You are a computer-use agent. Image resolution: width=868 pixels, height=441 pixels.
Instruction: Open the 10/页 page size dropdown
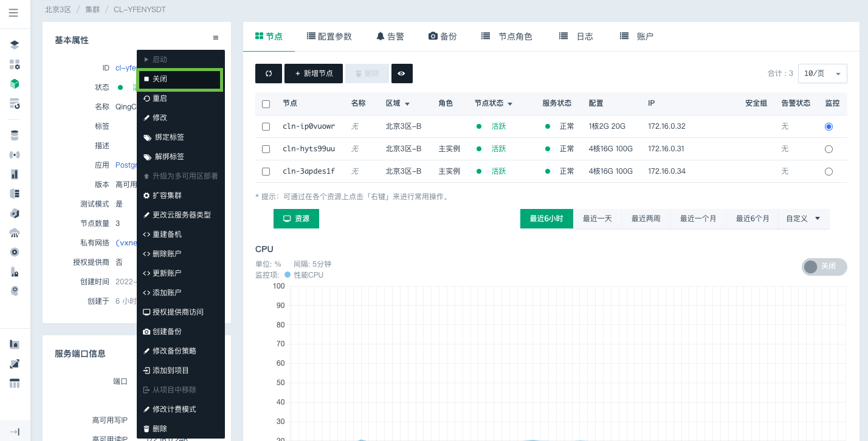[x=822, y=73]
